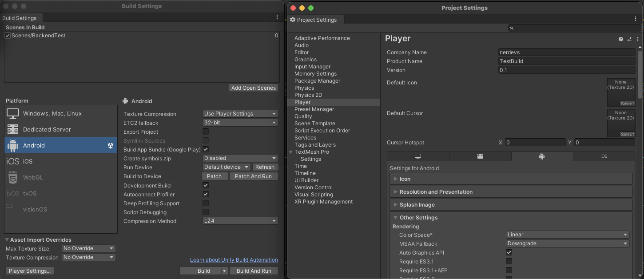The height and width of the screenshot is (279, 644).
Task: Click the Company Name field
Action: (x=567, y=52)
